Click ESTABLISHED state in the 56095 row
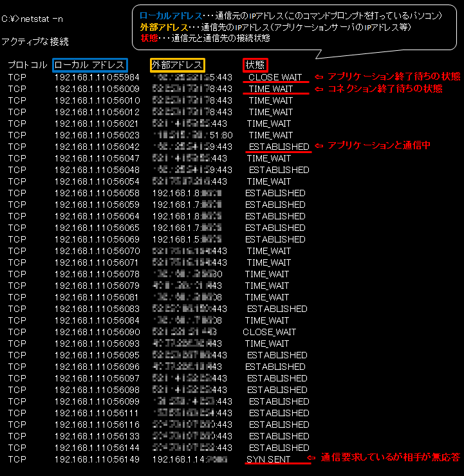The height and width of the screenshot is (476, 464). (x=277, y=356)
